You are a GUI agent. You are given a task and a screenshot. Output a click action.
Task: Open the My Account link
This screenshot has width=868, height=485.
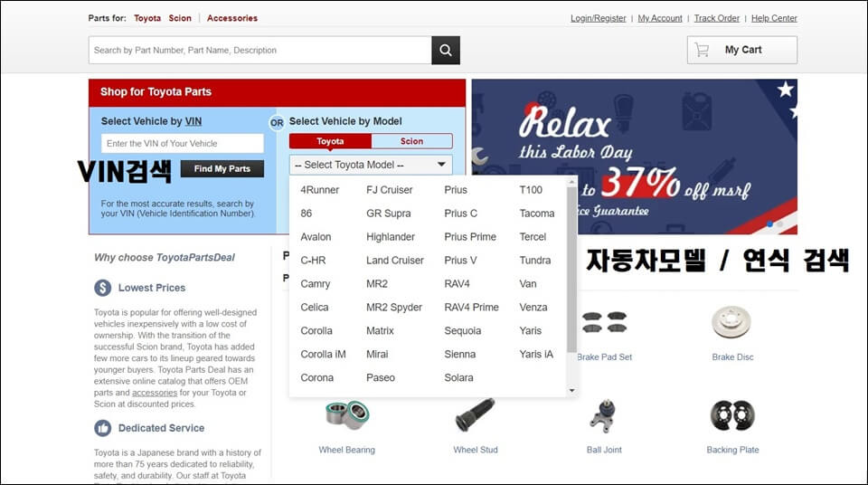click(x=660, y=18)
